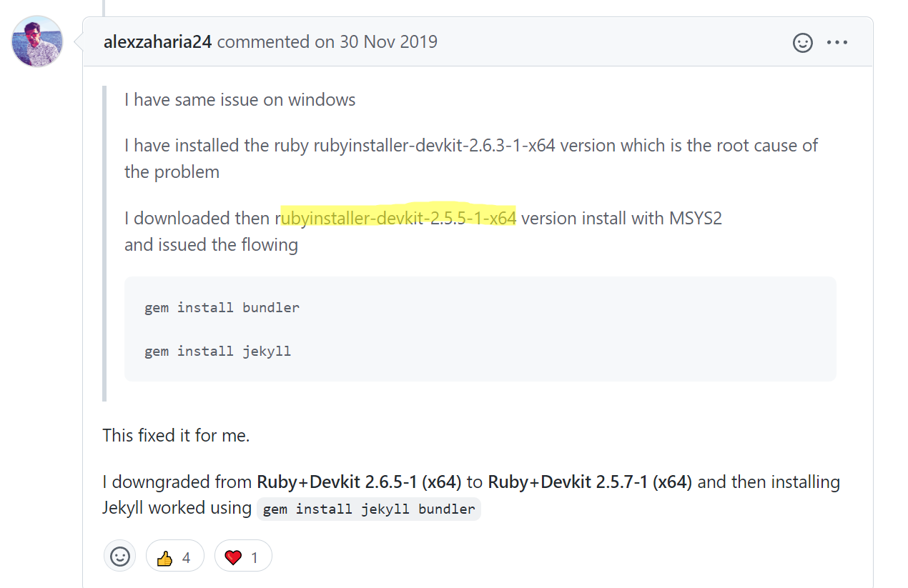The image size is (908, 588).
Task: Click the add-reaction smiley below the comment
Action: pyautogui.click(x=120, y=557)
